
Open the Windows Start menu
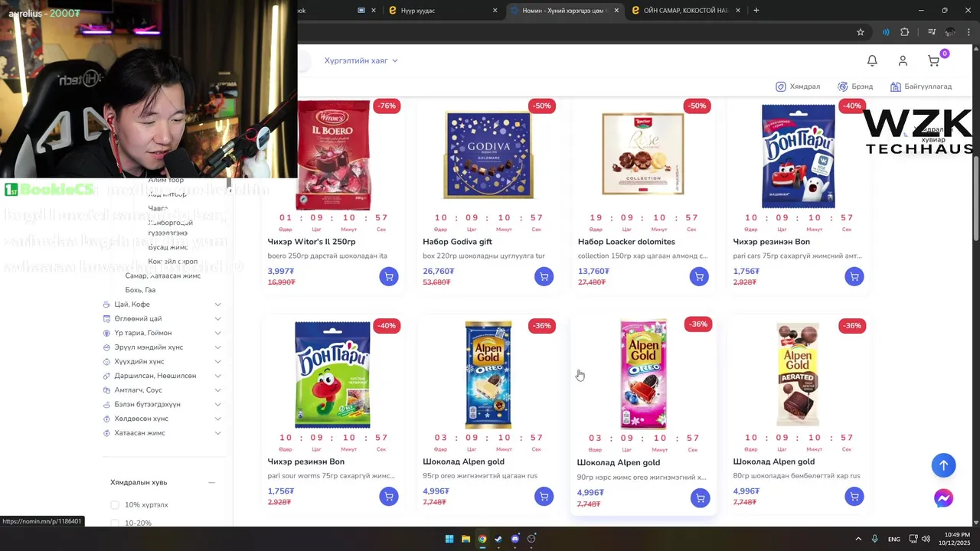click(449, 539)
